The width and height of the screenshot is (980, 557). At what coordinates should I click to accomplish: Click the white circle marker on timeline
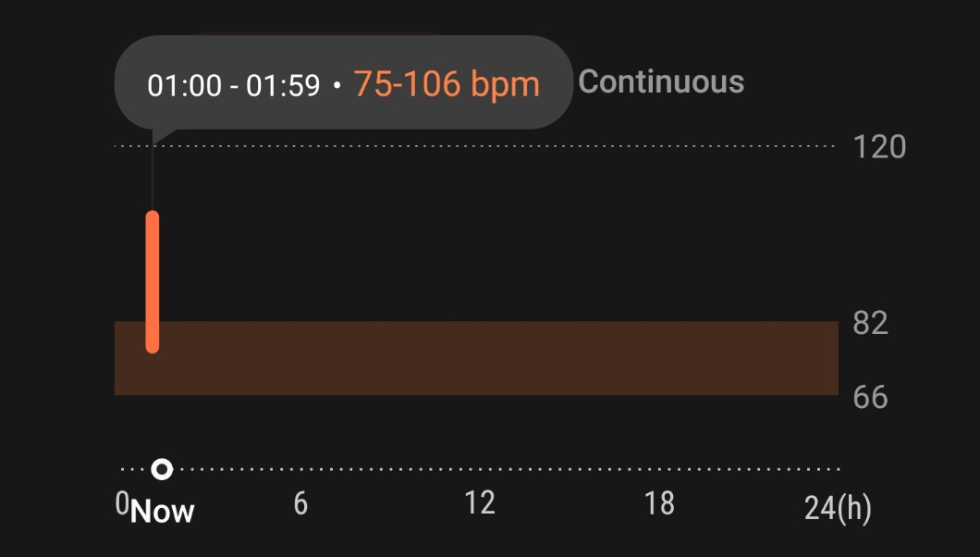point(162,470)
